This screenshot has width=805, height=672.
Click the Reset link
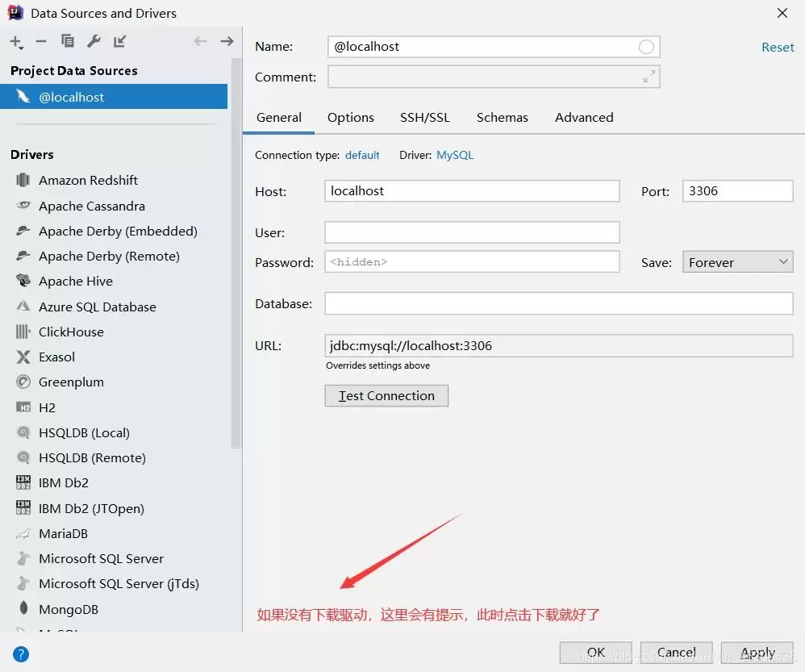coord(778,48)
